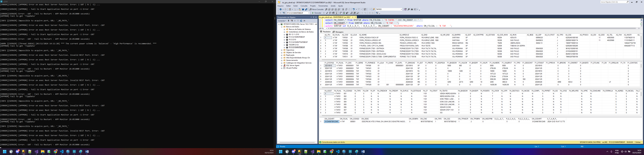Refresh the Object Explorer tree
Image resolution: width=644 pixels, height=155 pixels.
pyautogui.click(x=301, y=21)
